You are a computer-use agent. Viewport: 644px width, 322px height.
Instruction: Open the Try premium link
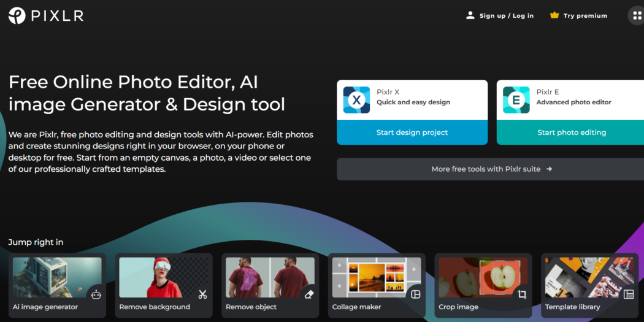click(585, 15)
